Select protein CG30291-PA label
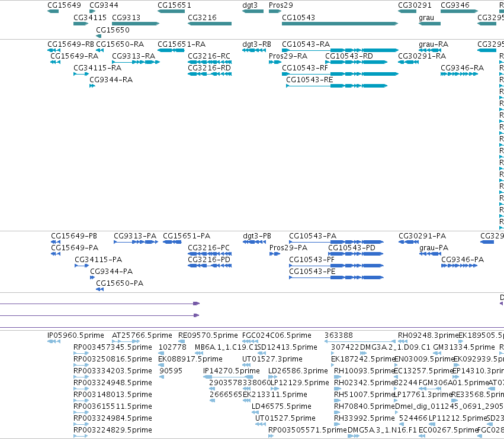Screen dimensions: 504x439 tap(422, 236)
